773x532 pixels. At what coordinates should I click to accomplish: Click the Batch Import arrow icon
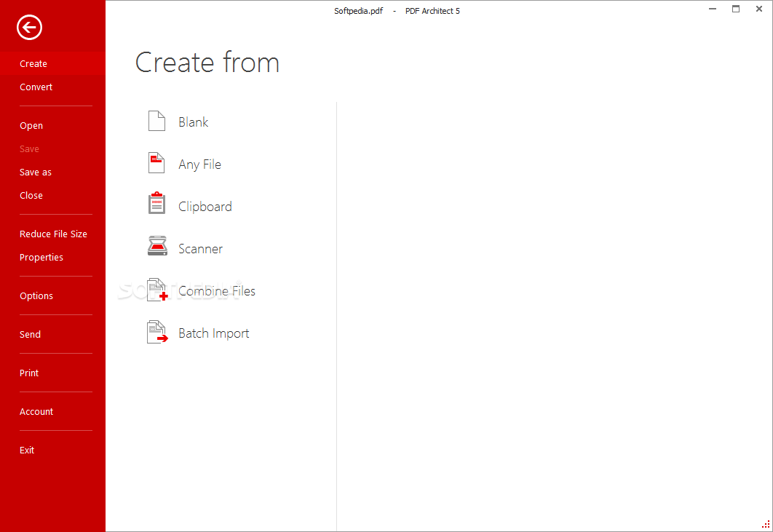click(x=158, y=332)
